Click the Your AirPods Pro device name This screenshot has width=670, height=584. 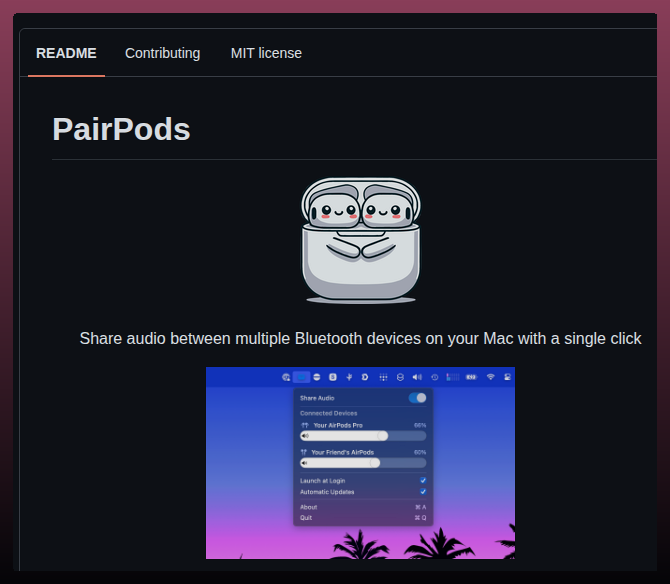[338, 425]
